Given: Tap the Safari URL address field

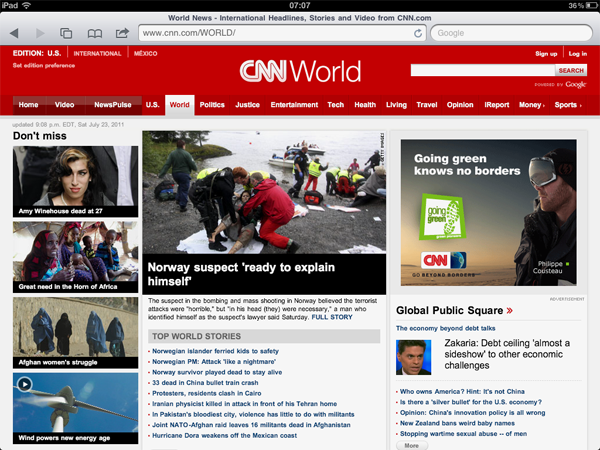Looking at the screenshot, I should coord(275,33).
